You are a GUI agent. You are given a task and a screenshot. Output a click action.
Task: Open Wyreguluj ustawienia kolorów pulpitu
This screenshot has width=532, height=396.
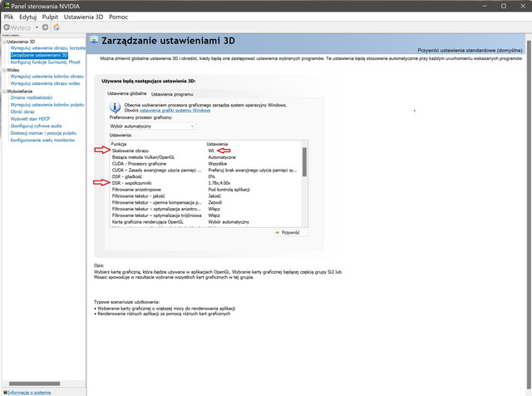click(x=47, y=105)
